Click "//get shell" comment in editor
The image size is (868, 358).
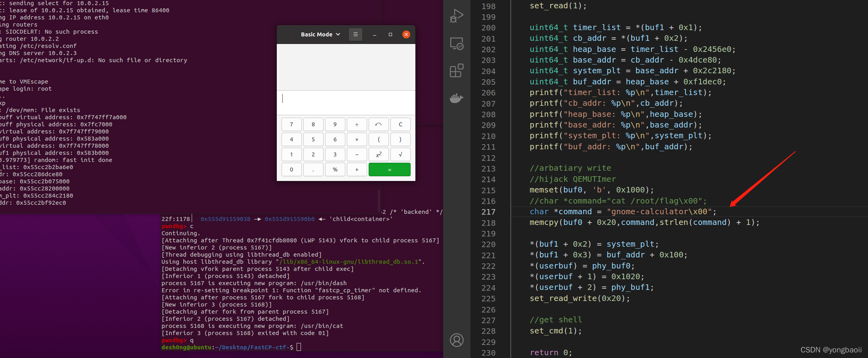pyautogui.click(x=556, y=320)
